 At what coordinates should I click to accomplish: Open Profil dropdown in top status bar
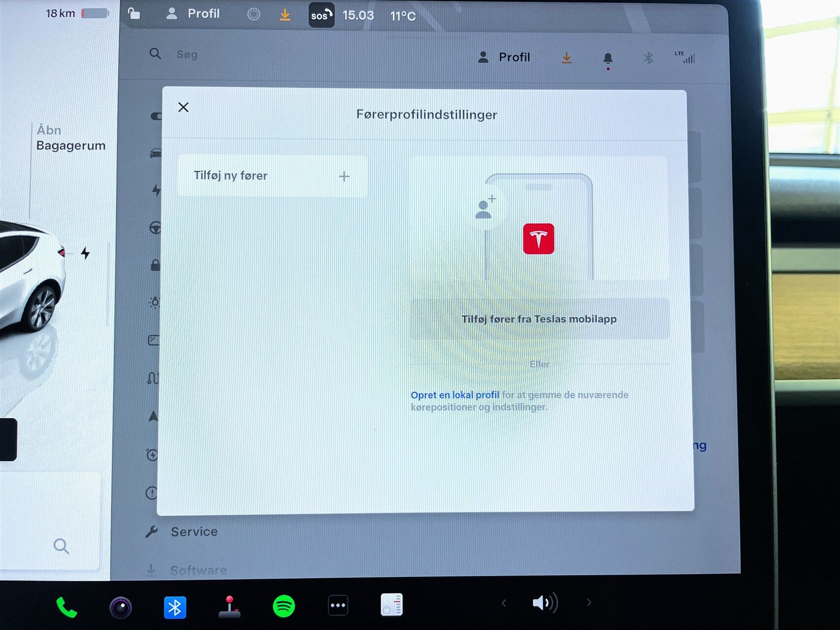(194, 14)
